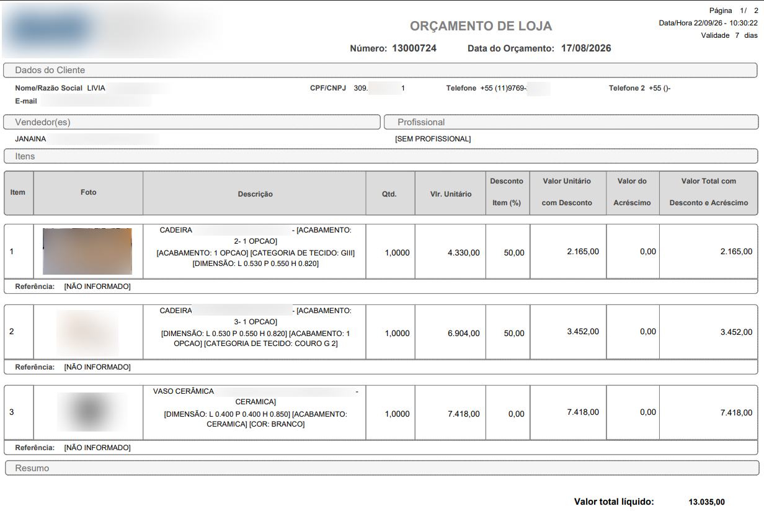This screenshot has width=764, height=532.
Task: Click the "Descrição" column header
Action: coord(255,194)
